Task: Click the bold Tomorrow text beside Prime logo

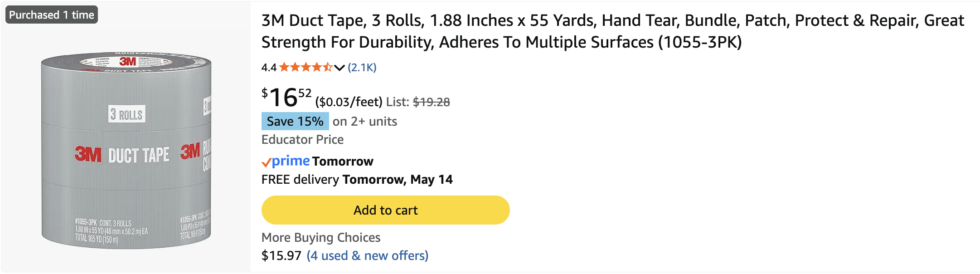Action: [x=343, y=161]
